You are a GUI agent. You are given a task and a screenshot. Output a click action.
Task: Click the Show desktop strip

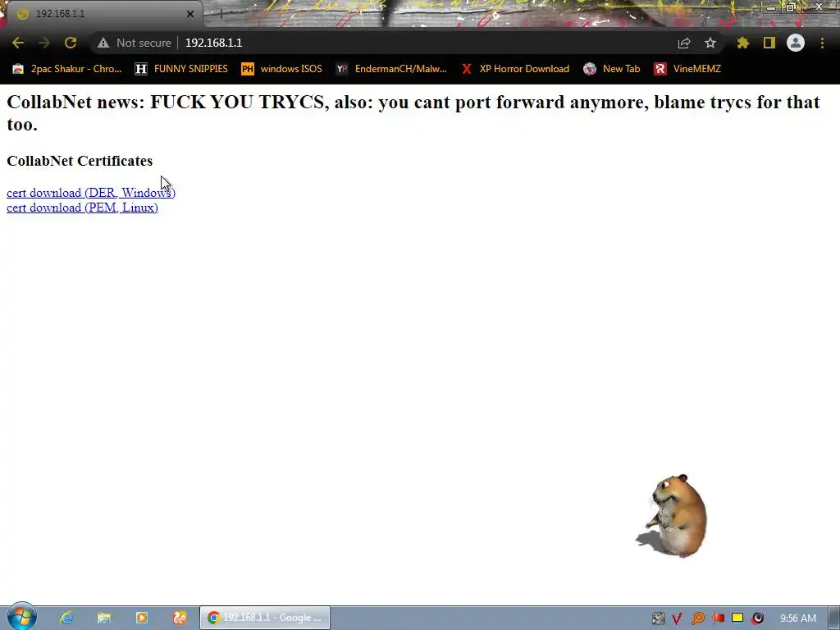point(834,618)
